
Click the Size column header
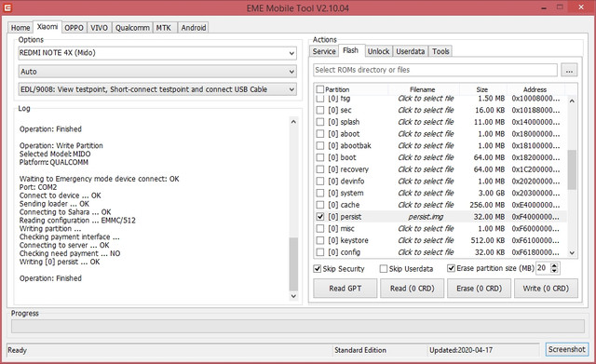coord(482,89)
